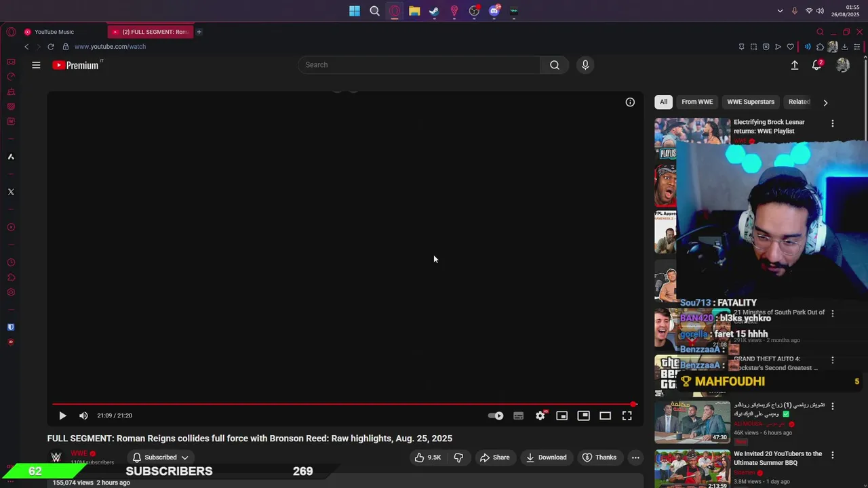Open GX Corner controller icon in sidebar
868x488 pixels.
(x=11, y=62)
